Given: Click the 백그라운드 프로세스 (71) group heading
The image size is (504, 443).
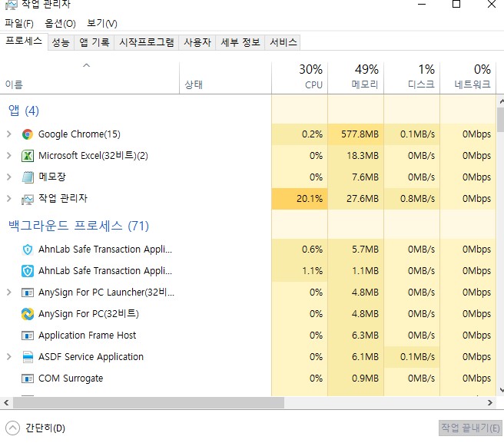Looking at the screenshot, I should click(x=78, y=226).
